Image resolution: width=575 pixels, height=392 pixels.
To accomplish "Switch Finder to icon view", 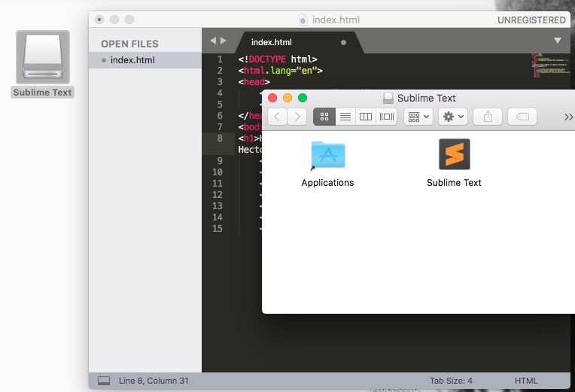I will [x=324, y=117].
